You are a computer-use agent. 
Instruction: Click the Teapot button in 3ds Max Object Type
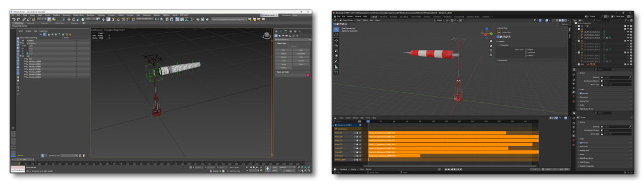point(283,64)
